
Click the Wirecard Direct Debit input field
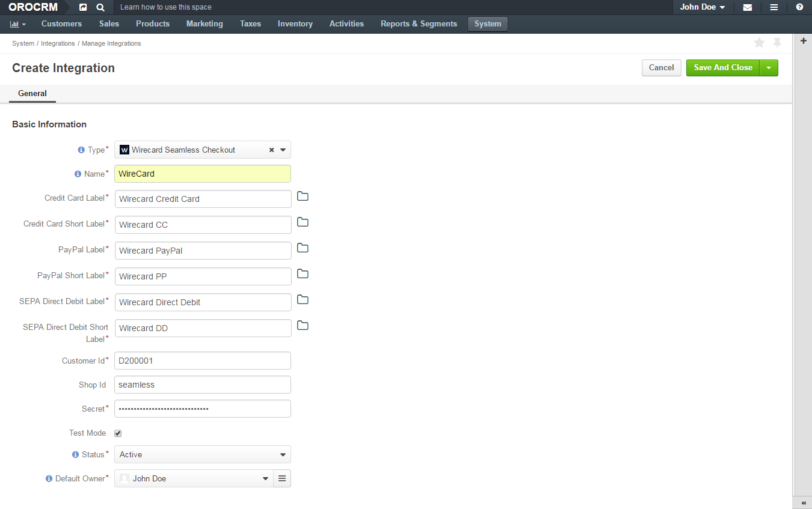[x=203, y=302]
